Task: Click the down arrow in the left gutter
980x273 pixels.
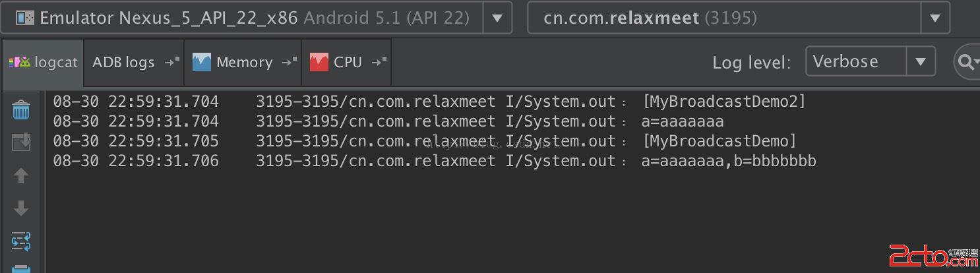Action: tap(21, 208)
